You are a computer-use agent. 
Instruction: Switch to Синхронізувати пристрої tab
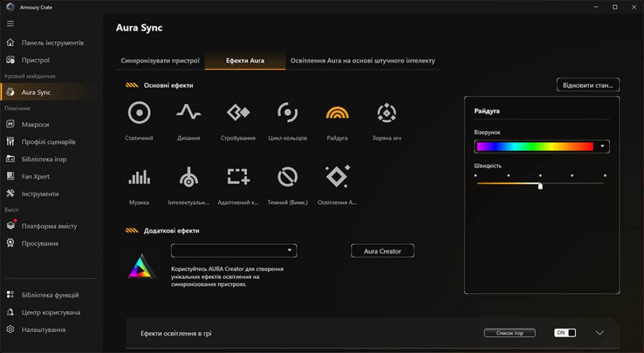[x=159, y=60]
